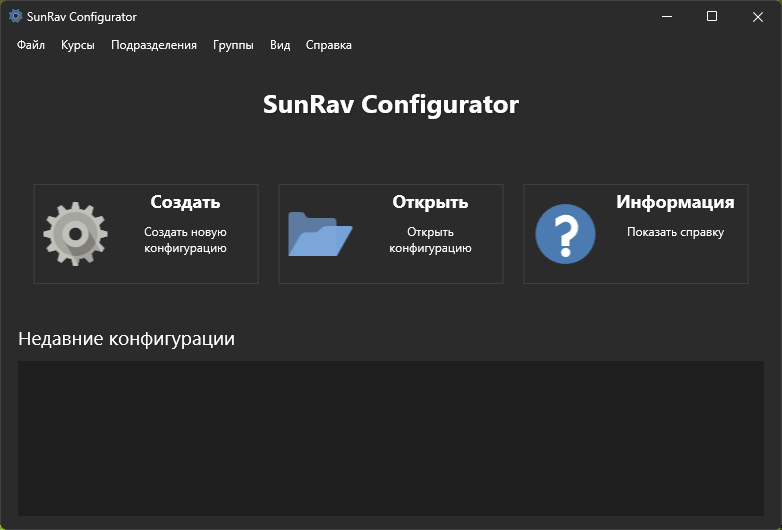Select the Информация heading text
782x530 pixels.
675,202
